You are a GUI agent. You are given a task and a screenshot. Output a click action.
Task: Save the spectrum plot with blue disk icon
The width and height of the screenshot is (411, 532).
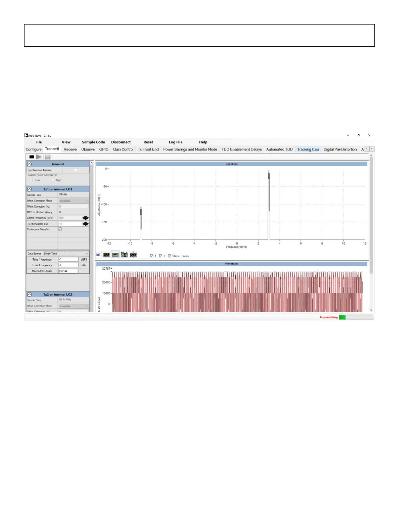[x=98, y=255]
